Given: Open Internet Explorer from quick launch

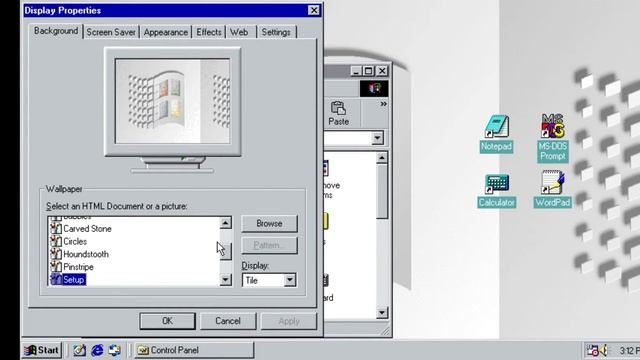Looking at the screenshot, I should 97,350.
